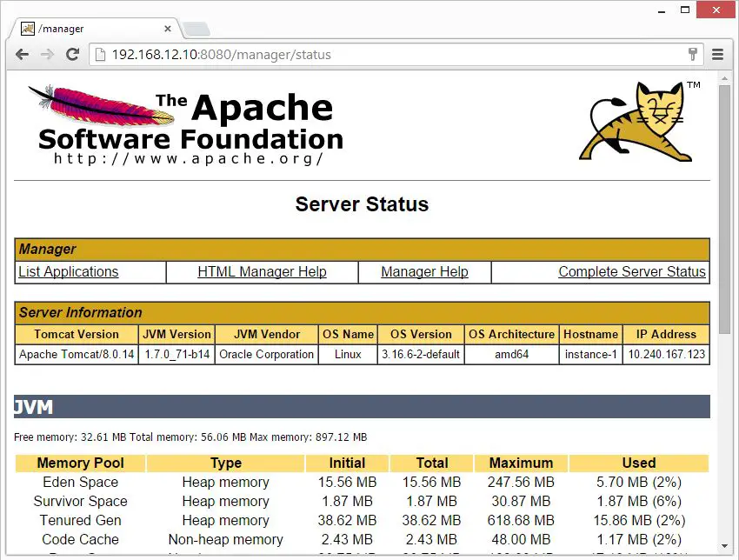Click the Eden Space row label
Image resolution: width=739 pixels, height=560 pixels.
[80, 483]
